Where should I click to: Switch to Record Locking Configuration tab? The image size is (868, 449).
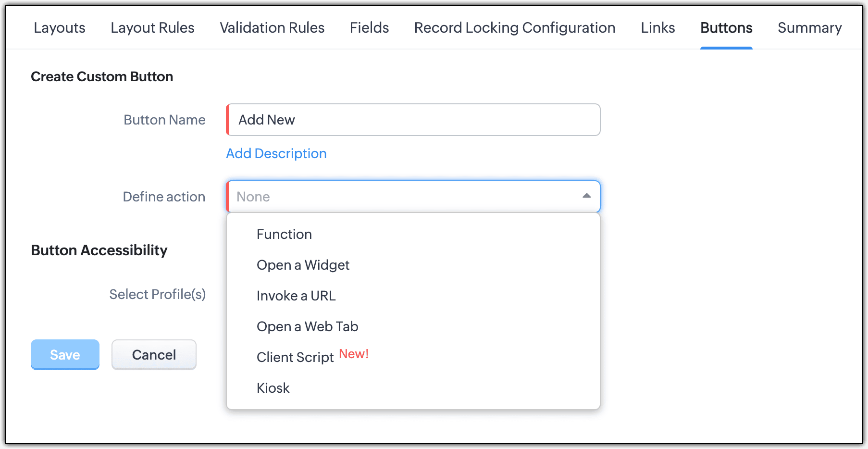pos(515,28)
